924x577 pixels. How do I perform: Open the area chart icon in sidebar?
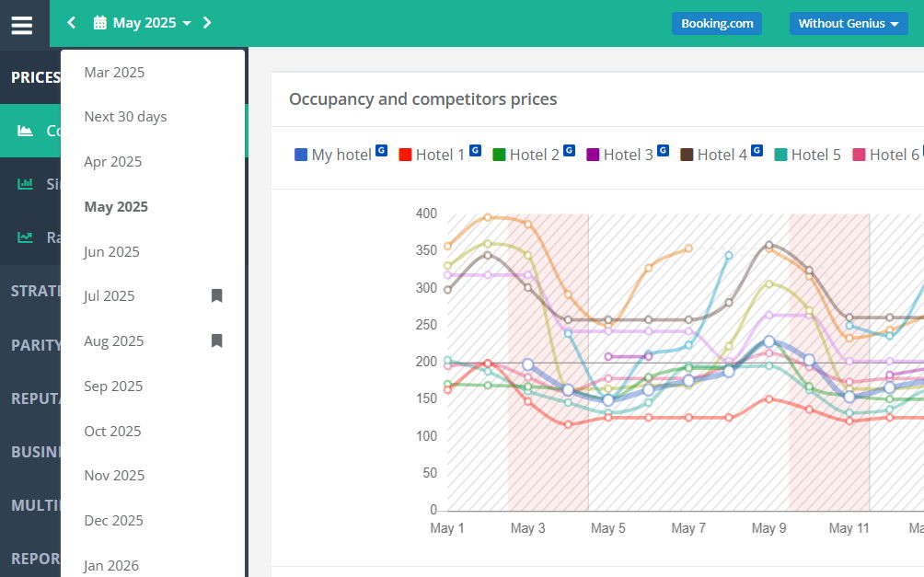pyautogui.click(x=25, y=131)
